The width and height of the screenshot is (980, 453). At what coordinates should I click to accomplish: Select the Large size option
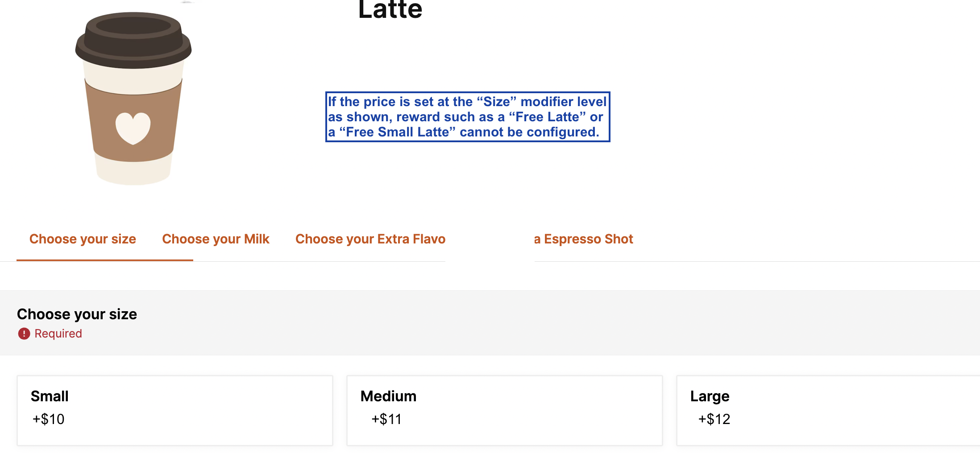point(828,410)
